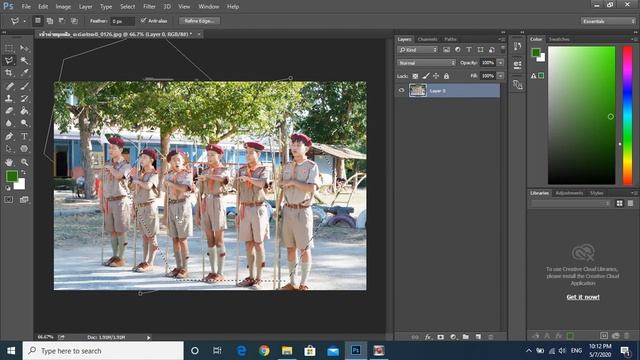Toggle visibility of Layer 0
640x360 pixels.
[x=401, y=91]
